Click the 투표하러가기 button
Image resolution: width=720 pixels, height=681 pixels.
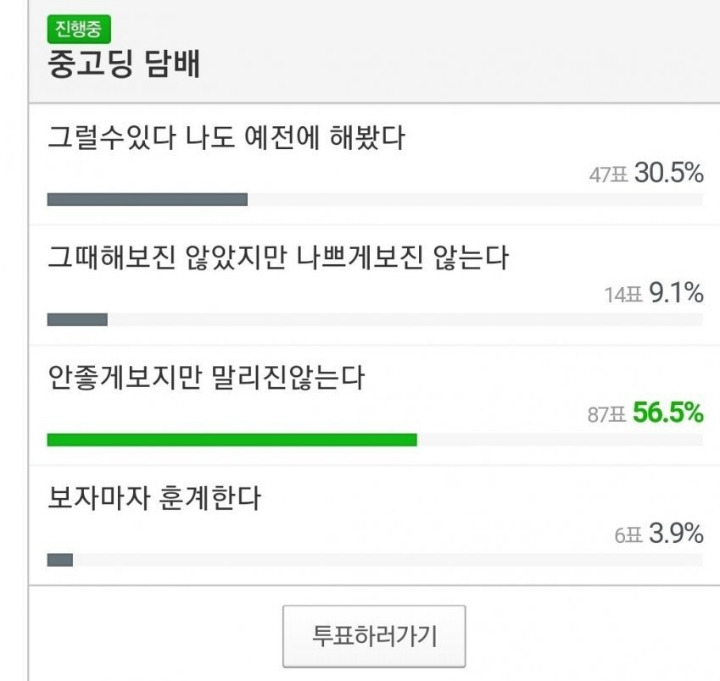pyautogui.click(x=374, y=636)
